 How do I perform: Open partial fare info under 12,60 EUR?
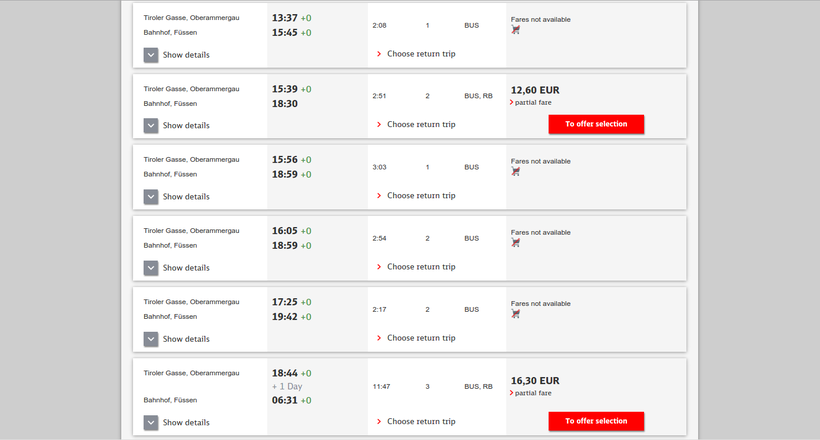coord(532,102)
